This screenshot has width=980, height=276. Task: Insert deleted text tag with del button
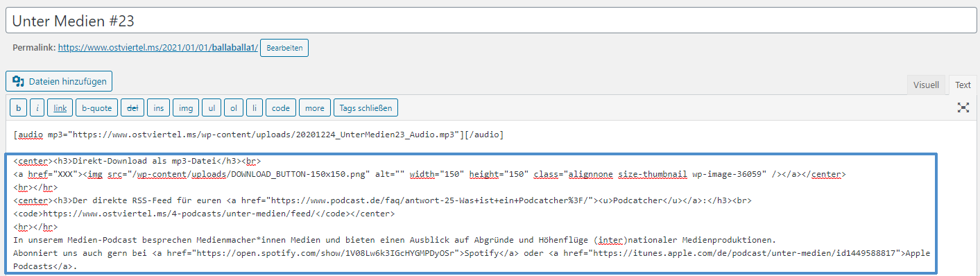click(x=132, y=107)
